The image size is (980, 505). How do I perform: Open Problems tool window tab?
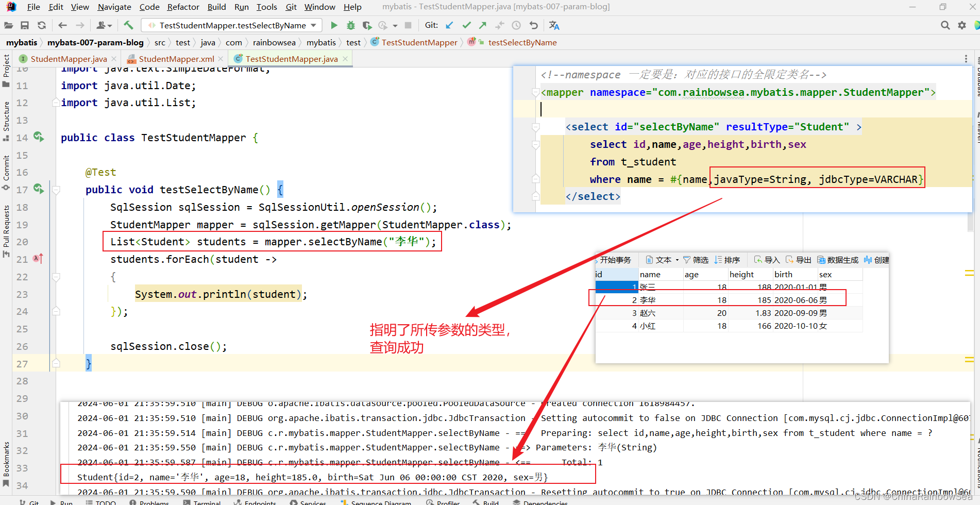149,502
